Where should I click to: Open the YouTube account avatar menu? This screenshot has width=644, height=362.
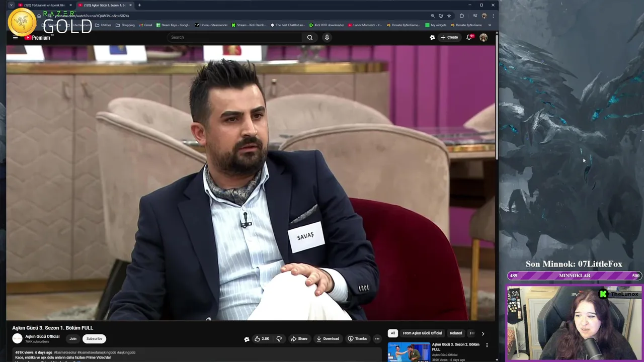(x=484, y=37)
